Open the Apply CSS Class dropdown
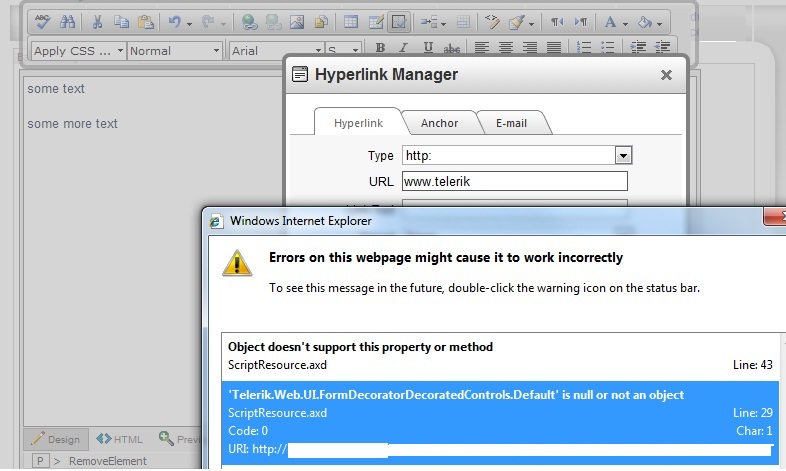Image resolution: width=786 pixels, height=471 pixels. point(78,51)
